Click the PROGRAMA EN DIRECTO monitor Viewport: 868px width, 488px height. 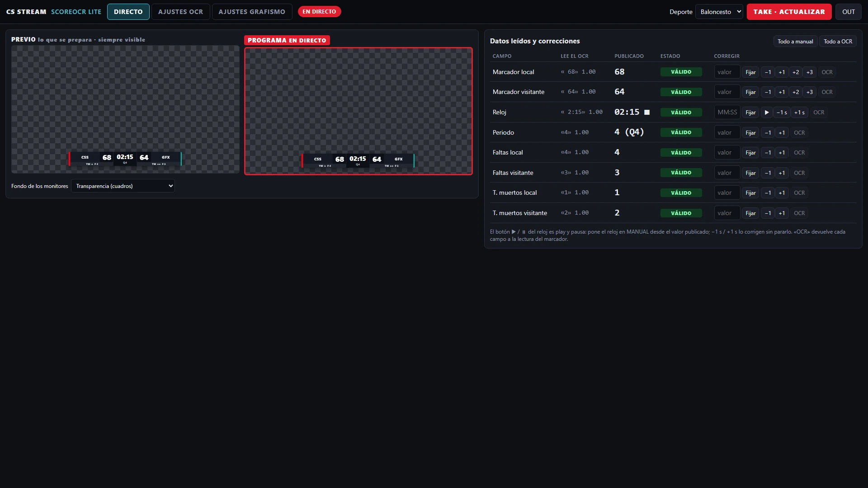[x=359, y=111]
